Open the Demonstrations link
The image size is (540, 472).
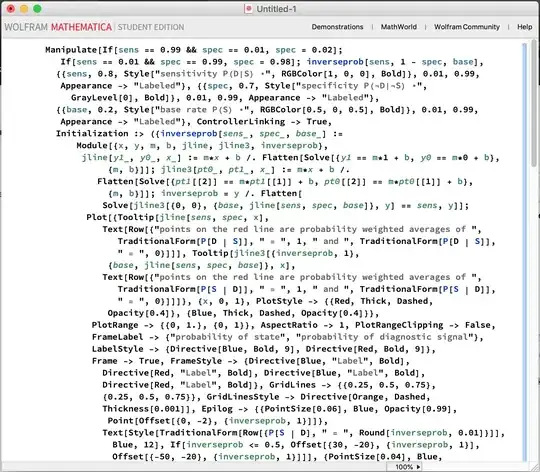(x=337, y=27)
